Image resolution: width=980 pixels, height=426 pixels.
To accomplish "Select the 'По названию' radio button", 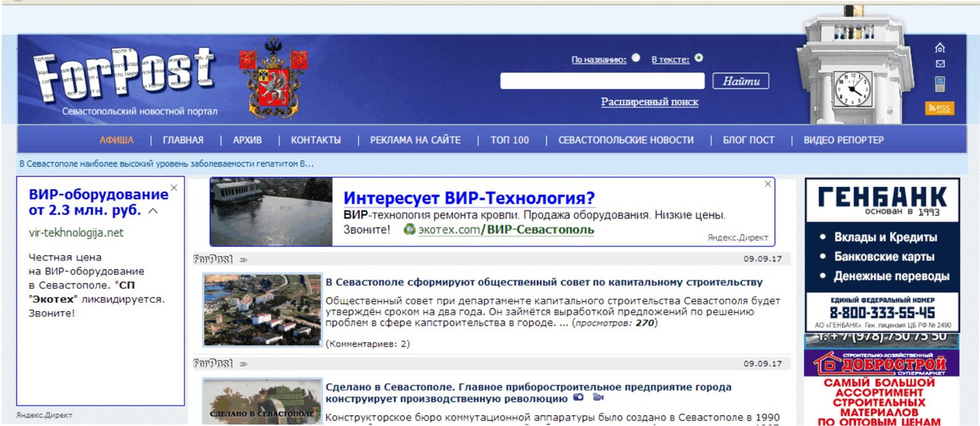I will coord(636,57).
